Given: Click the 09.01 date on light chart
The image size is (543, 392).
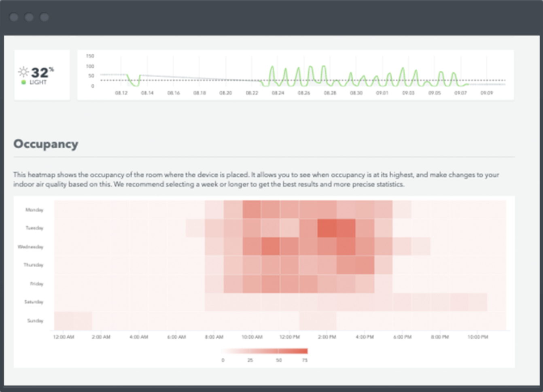Looking at the screenshot, I should click(x=382, y=93).
